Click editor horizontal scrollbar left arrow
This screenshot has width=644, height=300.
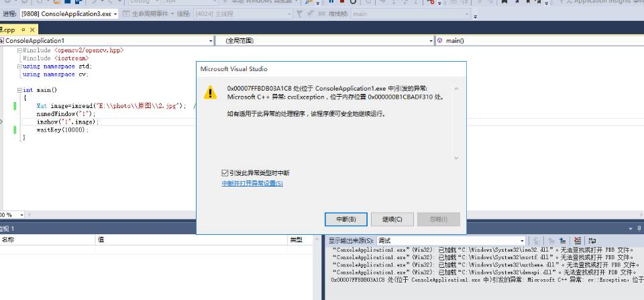[29, 215]
